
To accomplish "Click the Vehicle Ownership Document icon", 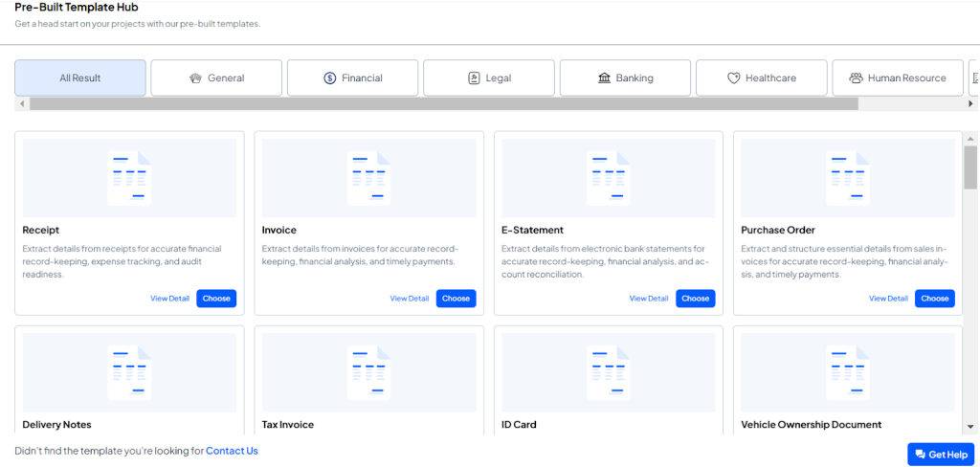I will (847, 371).
